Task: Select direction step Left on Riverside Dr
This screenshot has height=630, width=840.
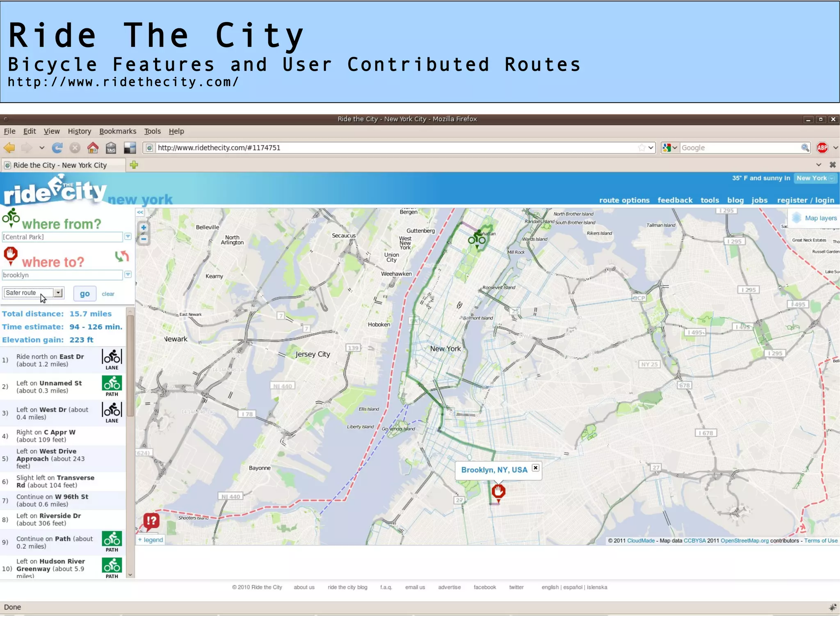Action: click(x=63, y=520)
